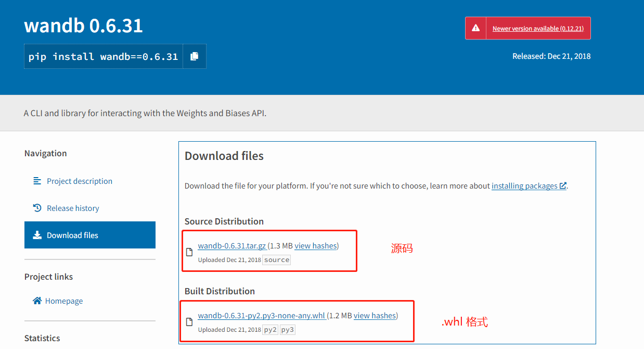This screenshot has width=644, height=349.
Task: Click the warning triangle icon in red banner
Action: [475, 29]
